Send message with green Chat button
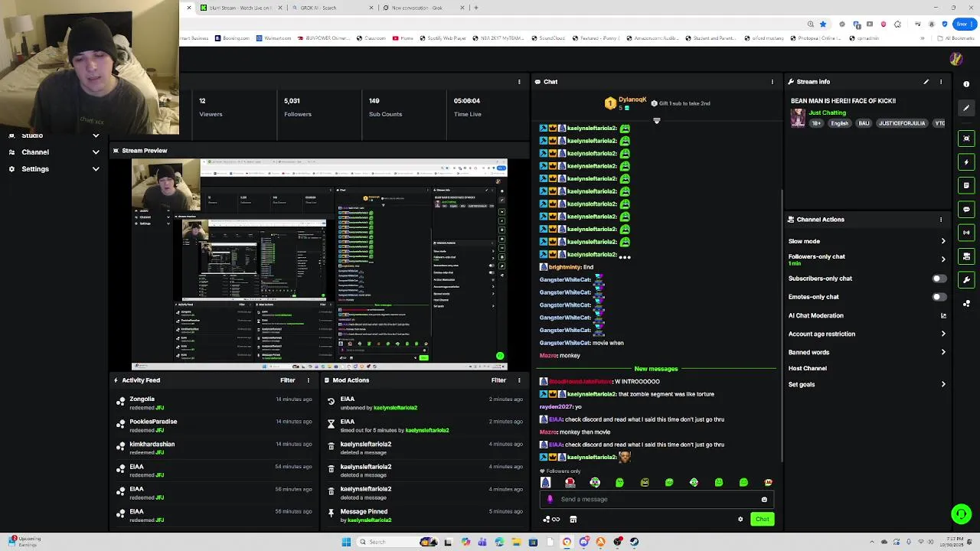The width and height of the screenshot is (980, 551). (762, 520)
